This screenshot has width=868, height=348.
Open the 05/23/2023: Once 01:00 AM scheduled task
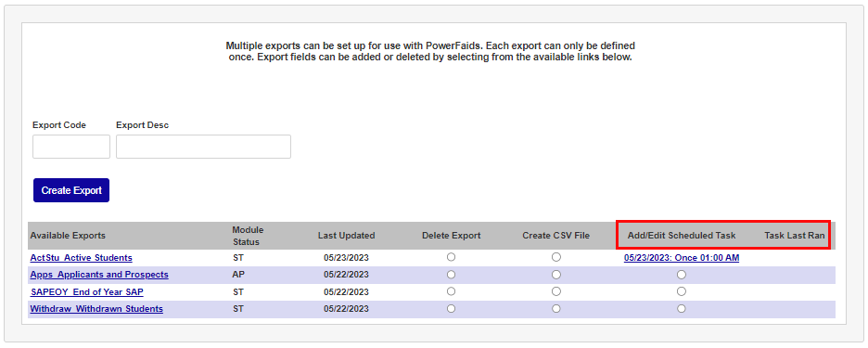coord(682,258)
